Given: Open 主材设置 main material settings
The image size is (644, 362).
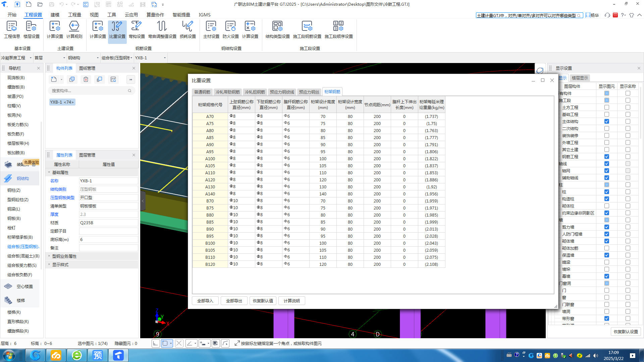Looking at the screenshot, I should [x=211, y=29].
